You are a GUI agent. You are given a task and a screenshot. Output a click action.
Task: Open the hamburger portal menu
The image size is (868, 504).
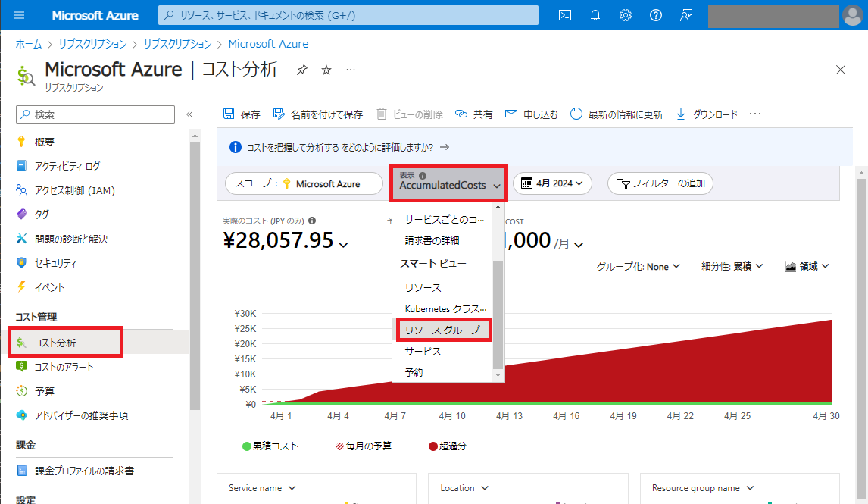click(20, 15)
